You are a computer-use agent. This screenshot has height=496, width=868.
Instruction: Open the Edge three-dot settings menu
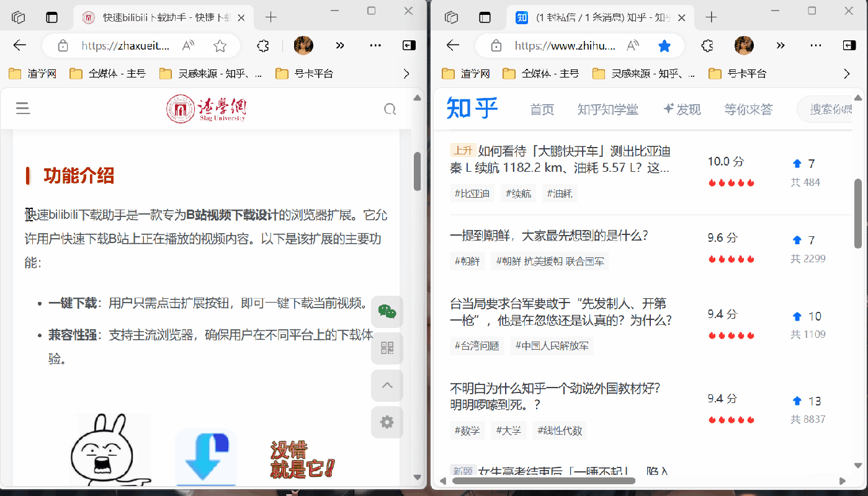(374, 45)
